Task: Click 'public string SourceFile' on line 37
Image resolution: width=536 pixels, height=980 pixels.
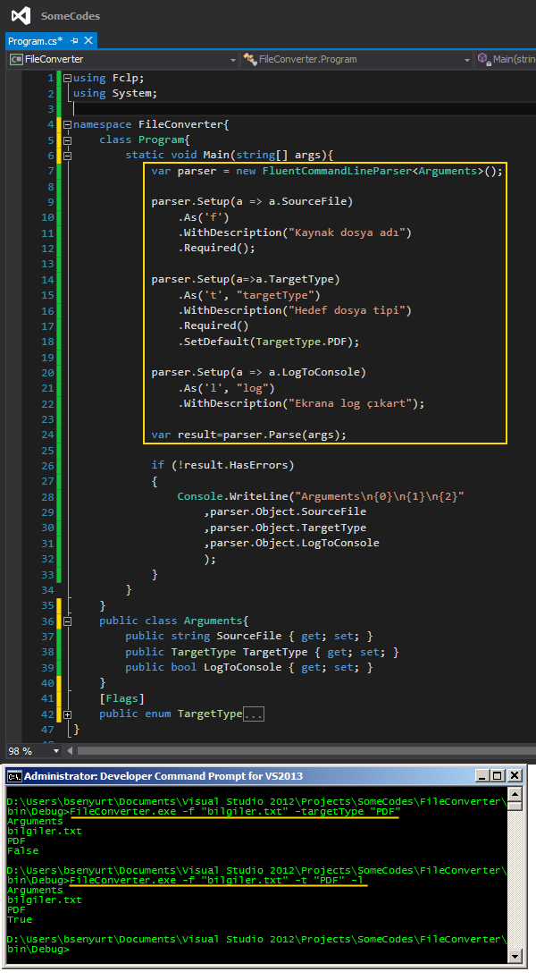Action: tap(203, 637)
